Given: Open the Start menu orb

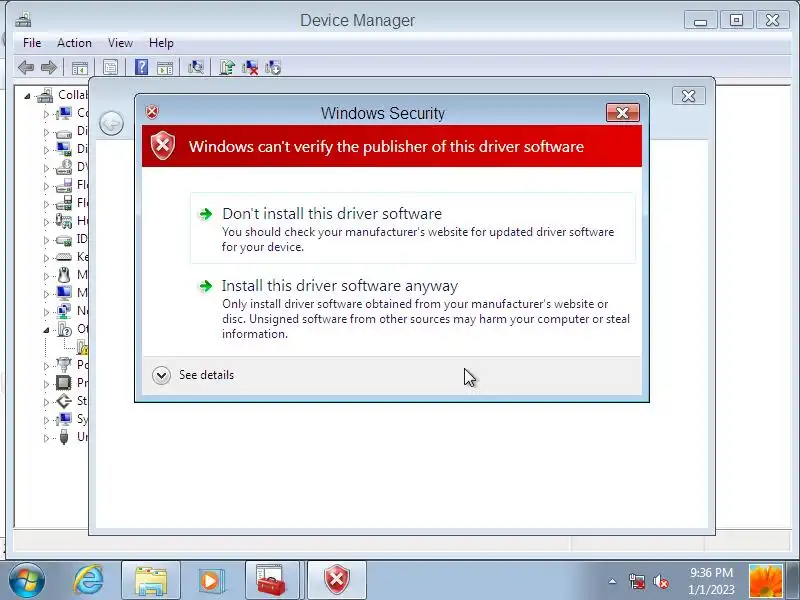Looking at the screenshot, I should pos(27,581).
